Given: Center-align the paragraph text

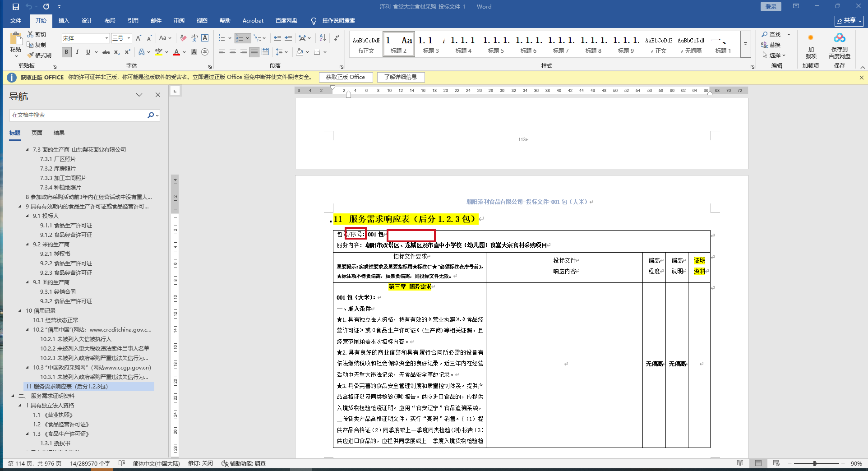Looking at the screenshot, I should (233, 52).
